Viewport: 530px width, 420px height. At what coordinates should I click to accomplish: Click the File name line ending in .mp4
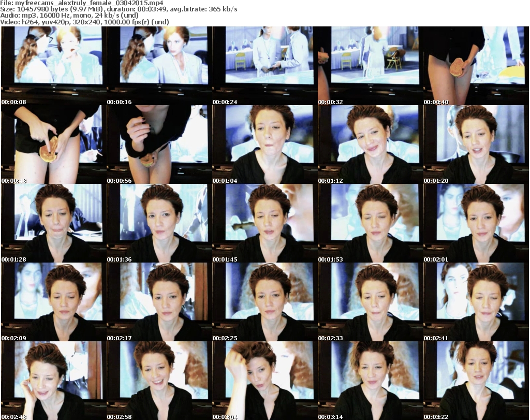click(82, 3)
